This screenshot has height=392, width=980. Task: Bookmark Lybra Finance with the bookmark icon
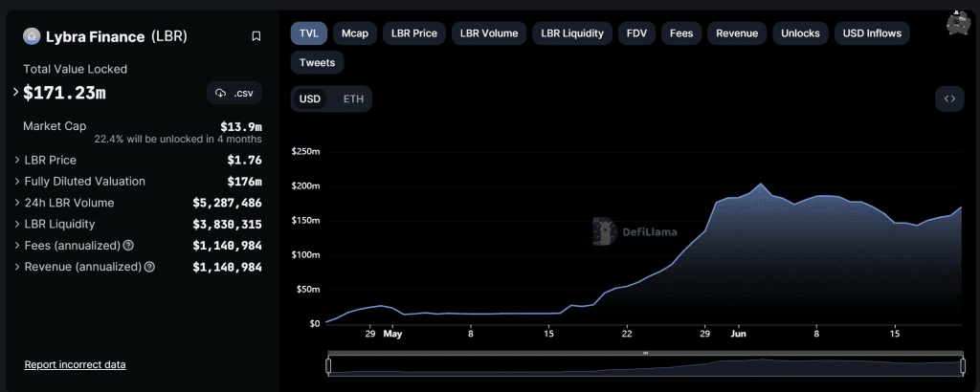pos(256,36)
